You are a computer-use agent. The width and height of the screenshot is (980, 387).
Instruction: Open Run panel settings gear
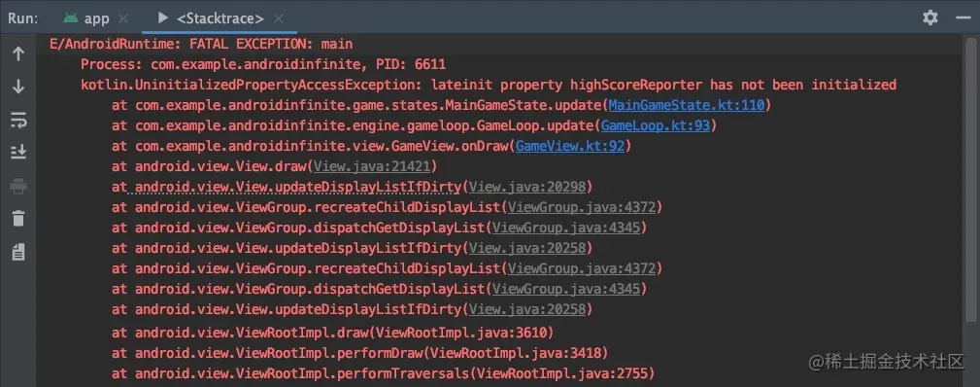coord(930,18)
